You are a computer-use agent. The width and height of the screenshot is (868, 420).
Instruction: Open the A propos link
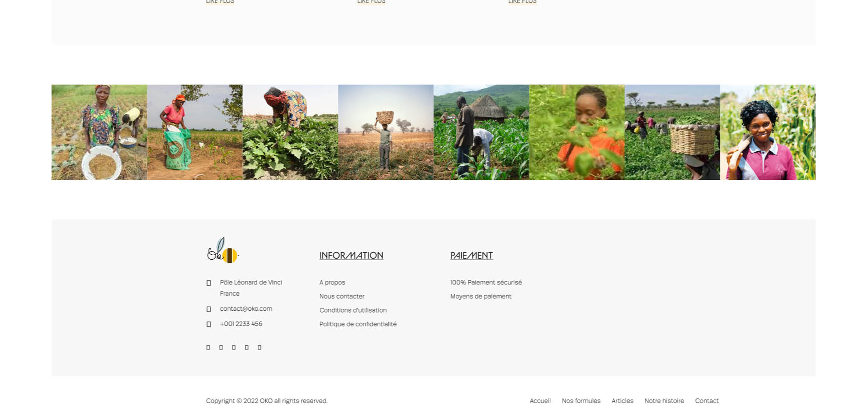[332, 282]
